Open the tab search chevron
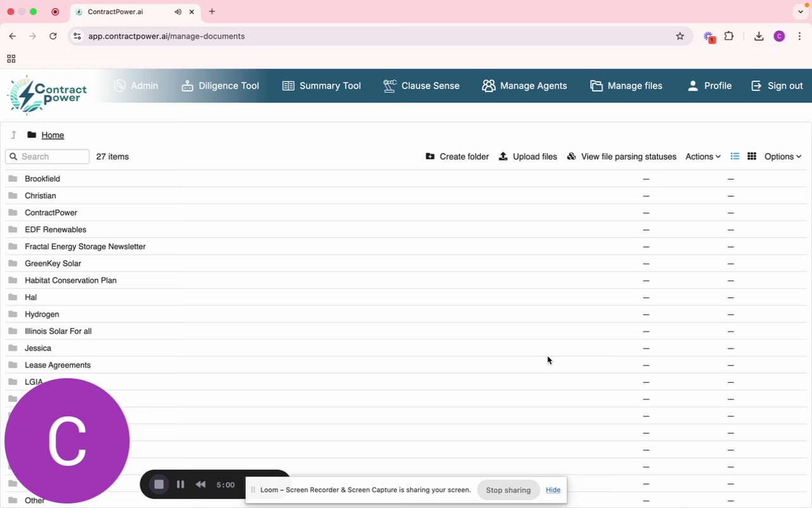This screenshot has height=508, width=812. coord(801,11)
